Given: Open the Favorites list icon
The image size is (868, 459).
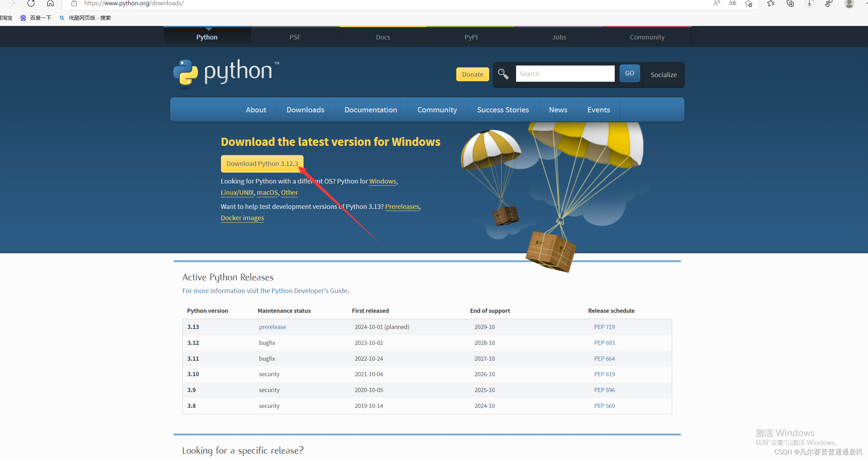Looking at the screenshot, I should pos(771,4).
